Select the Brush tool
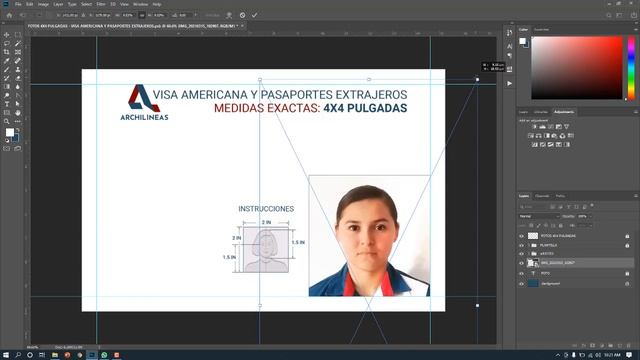This screenshot has width=640, height=360. tap(7, 70)
